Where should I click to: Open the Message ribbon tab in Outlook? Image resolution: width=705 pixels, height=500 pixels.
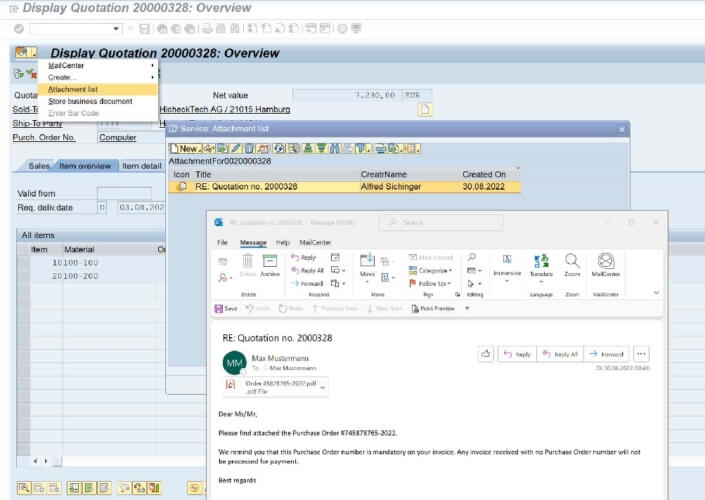click(253, 242)
